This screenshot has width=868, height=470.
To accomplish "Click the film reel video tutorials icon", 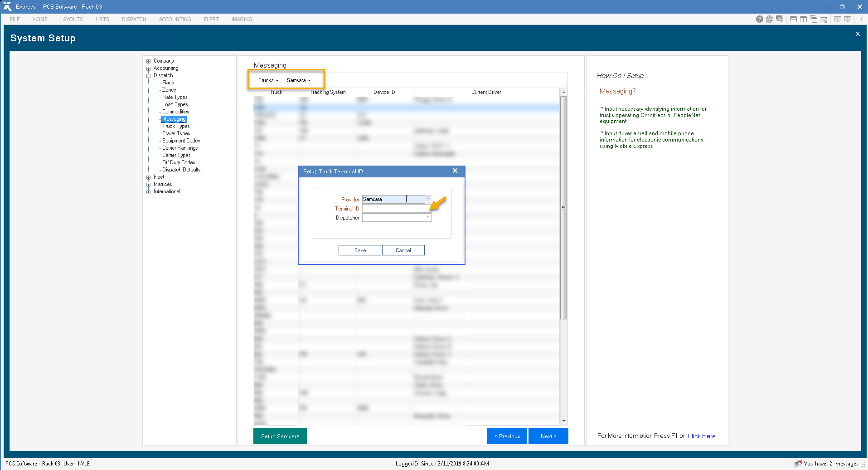I will pyautogui.click(x=769, y=19).
